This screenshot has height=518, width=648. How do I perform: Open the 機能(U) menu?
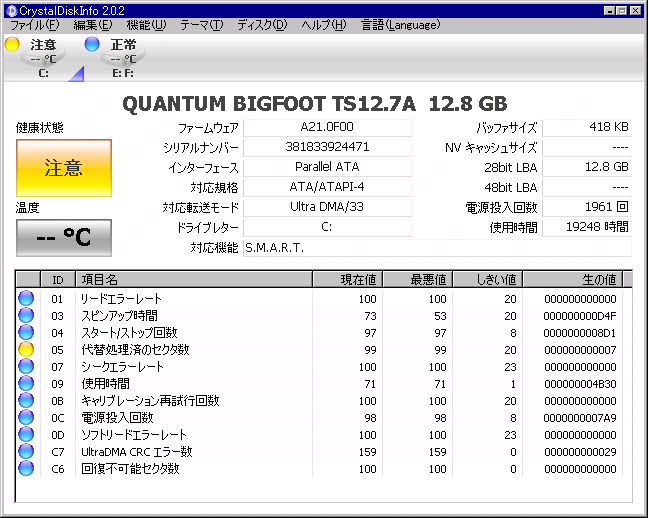coord(146,25)
